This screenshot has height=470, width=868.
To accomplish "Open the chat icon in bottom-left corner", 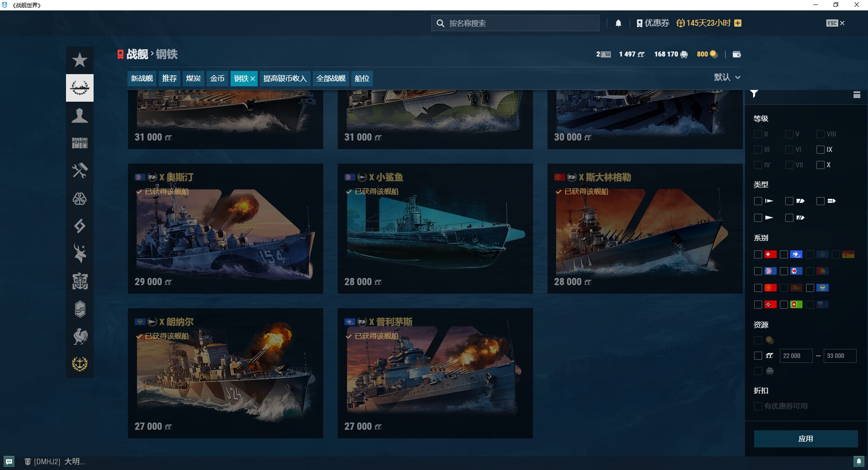I will point(9,461).
